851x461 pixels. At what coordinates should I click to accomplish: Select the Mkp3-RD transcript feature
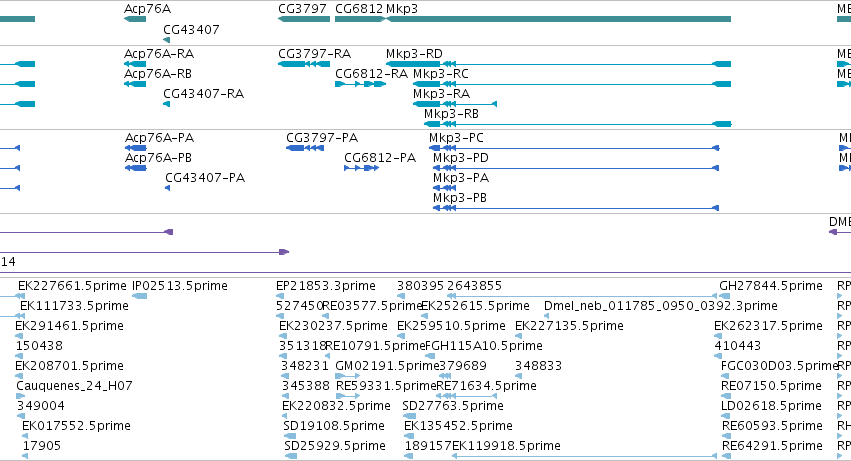[x=558, y=64]
